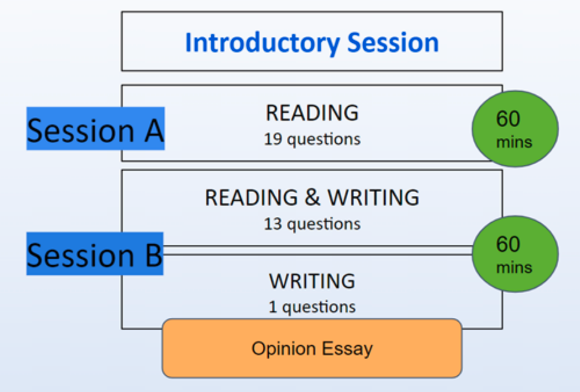580x392 pixels.
Task: Select the blue Session A label
Action: pos(96,129)
